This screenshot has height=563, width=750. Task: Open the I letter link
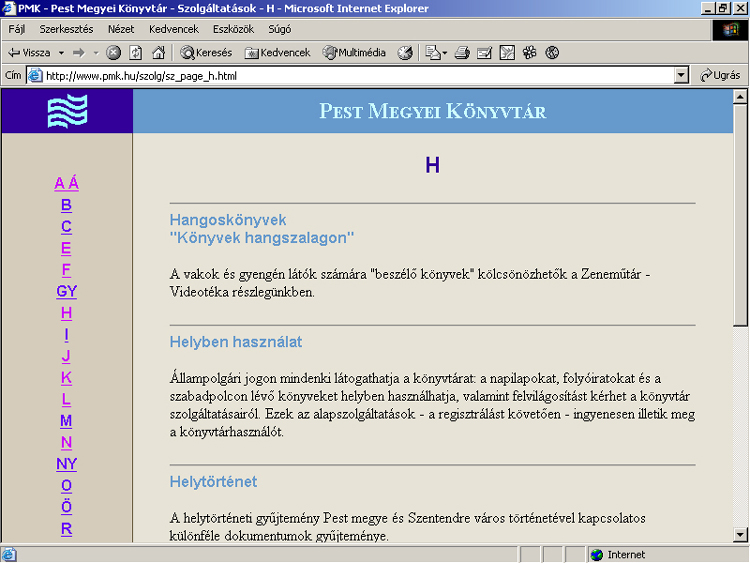click(x=66, y=335)
